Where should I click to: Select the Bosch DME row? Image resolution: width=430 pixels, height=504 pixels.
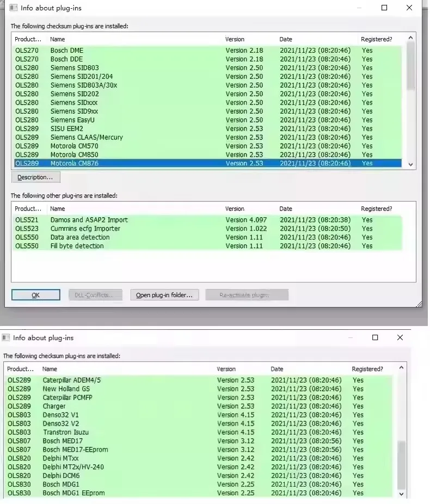[x=208, y=51]
